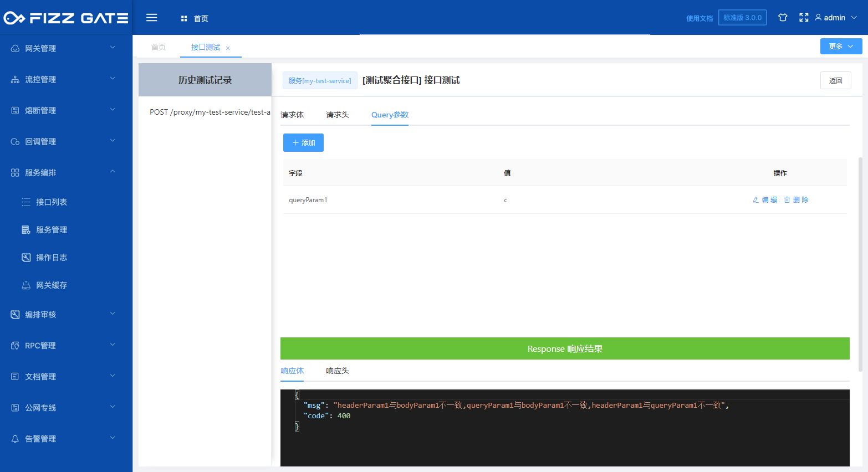
Task: Click the Fizz Gate logo
Action: coord(66,18)
